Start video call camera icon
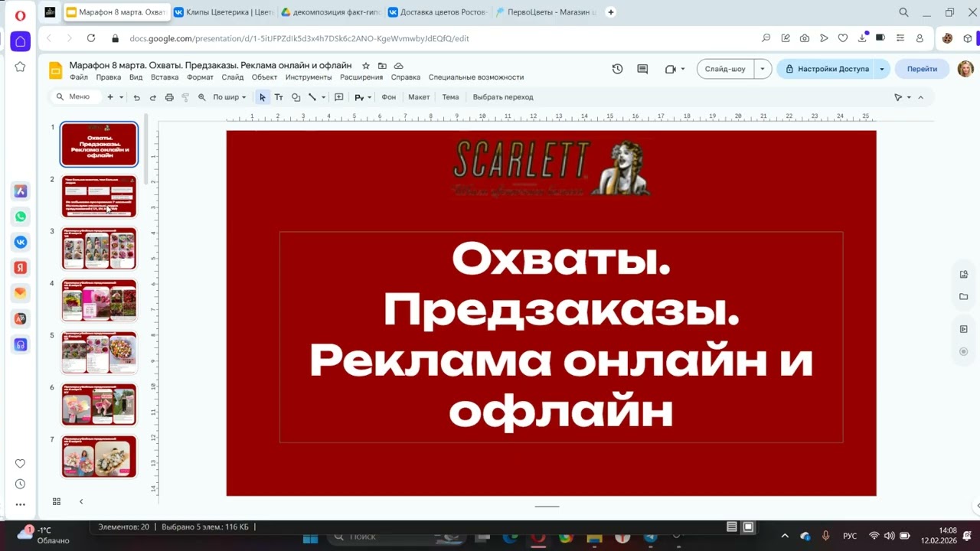 671,69
